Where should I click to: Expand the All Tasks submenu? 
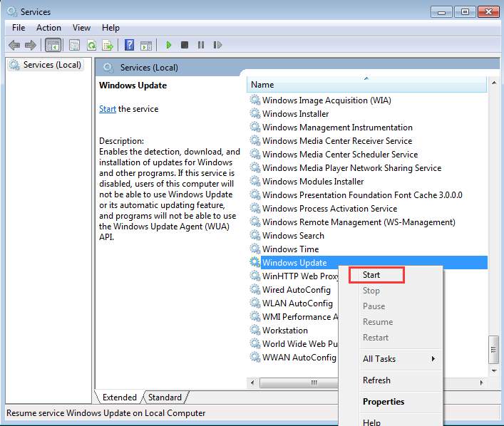[398, 359]
